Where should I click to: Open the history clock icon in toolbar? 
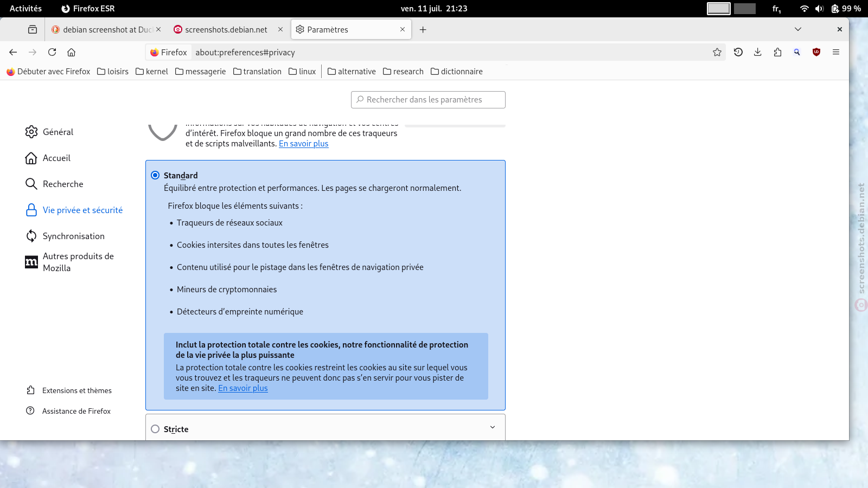[738, 52]
